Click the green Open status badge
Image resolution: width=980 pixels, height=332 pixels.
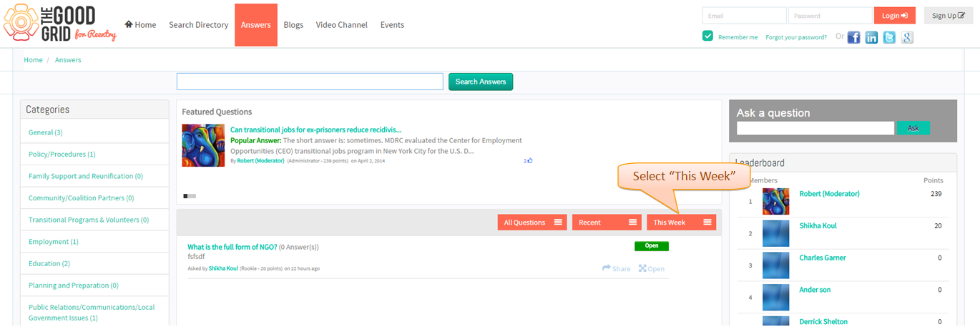click(x=652, y=245)
